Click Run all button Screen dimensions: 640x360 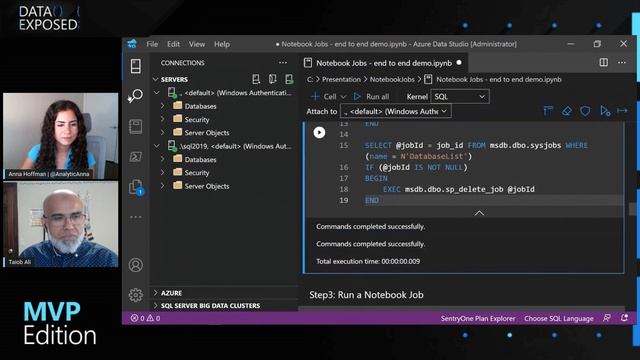371,97
